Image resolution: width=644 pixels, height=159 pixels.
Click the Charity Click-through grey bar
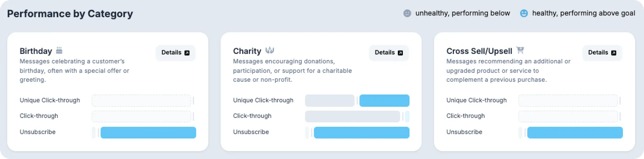pos(352,116)
